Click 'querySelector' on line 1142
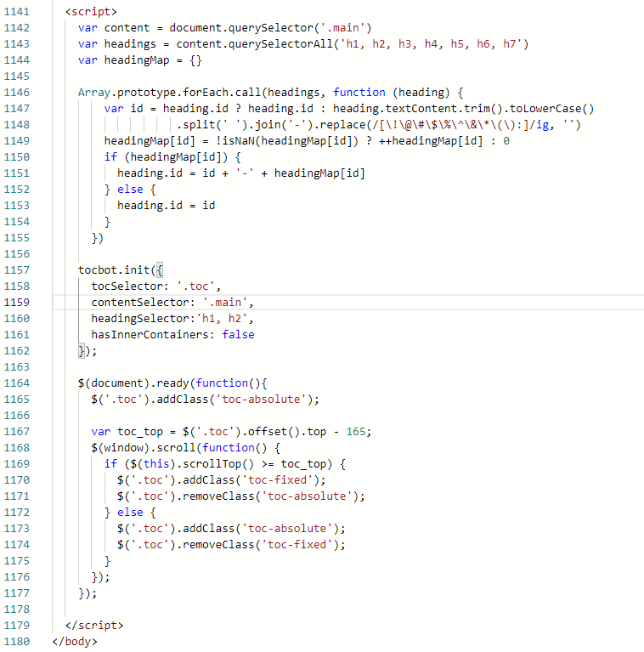The image size is (644, 652). tap(271, 28)
